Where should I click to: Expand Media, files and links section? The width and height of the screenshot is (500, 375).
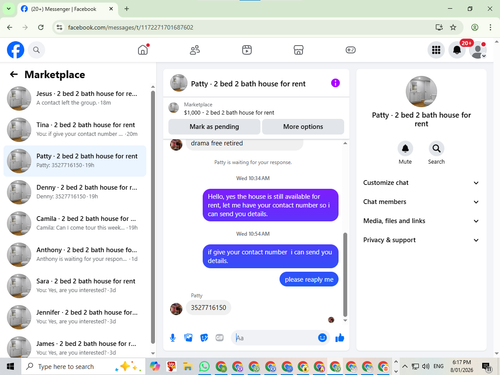click(421, 221)
